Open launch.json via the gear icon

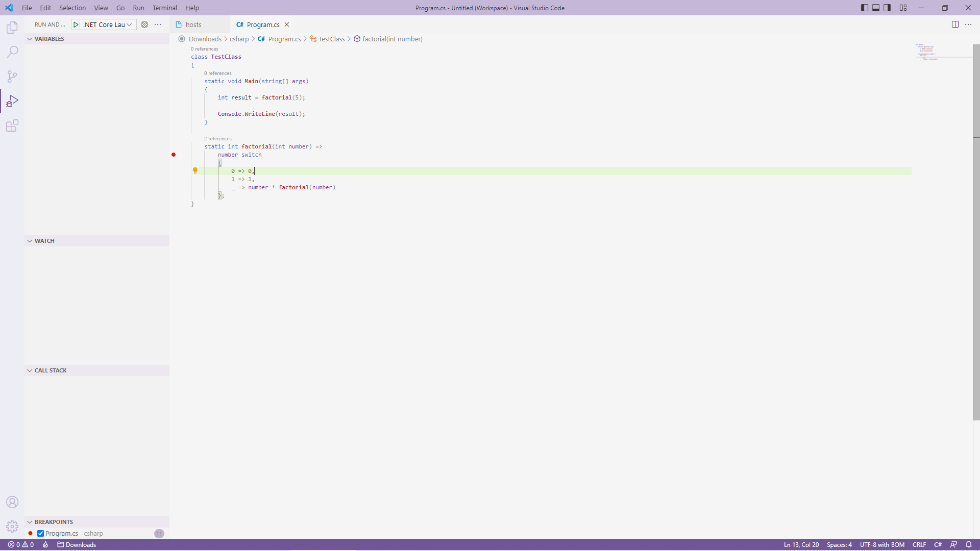pos(144,24)
